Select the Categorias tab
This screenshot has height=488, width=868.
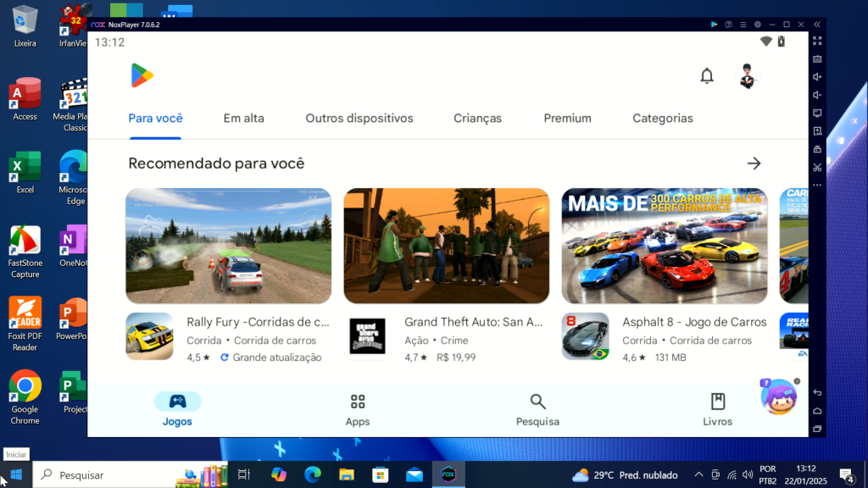pos(663,119)
